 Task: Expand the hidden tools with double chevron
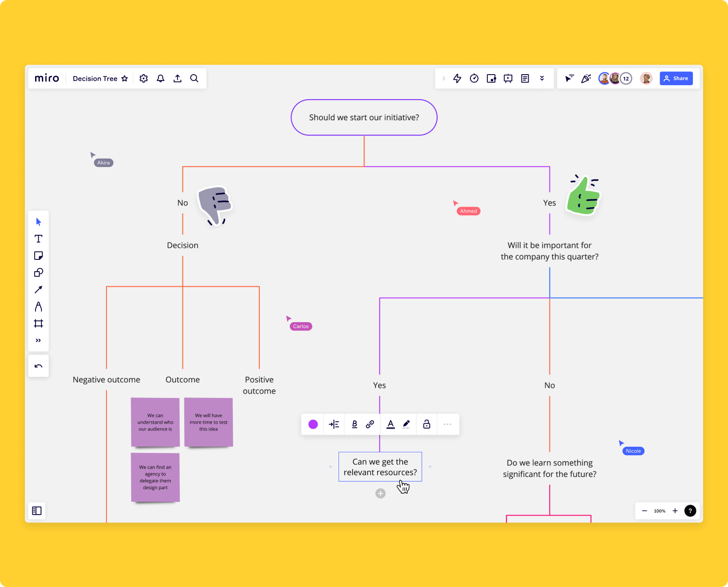pyautogui.click(x=38, y=340)
